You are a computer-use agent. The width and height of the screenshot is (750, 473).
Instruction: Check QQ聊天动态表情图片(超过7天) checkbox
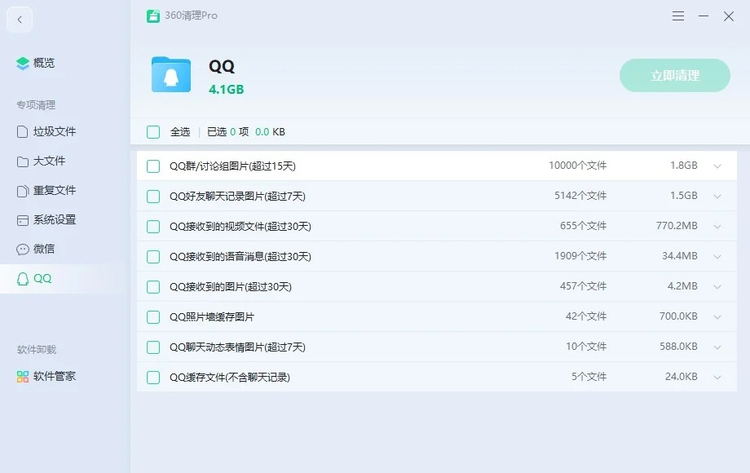(x=153, y=347)
